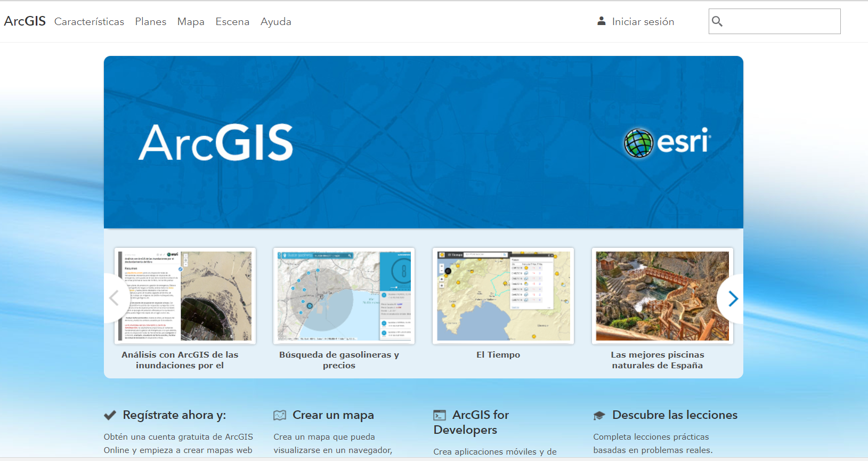Click the user silhouette icon beside Iniciar sesión
This screenshot has width=868, height=461.
[602, 21]
